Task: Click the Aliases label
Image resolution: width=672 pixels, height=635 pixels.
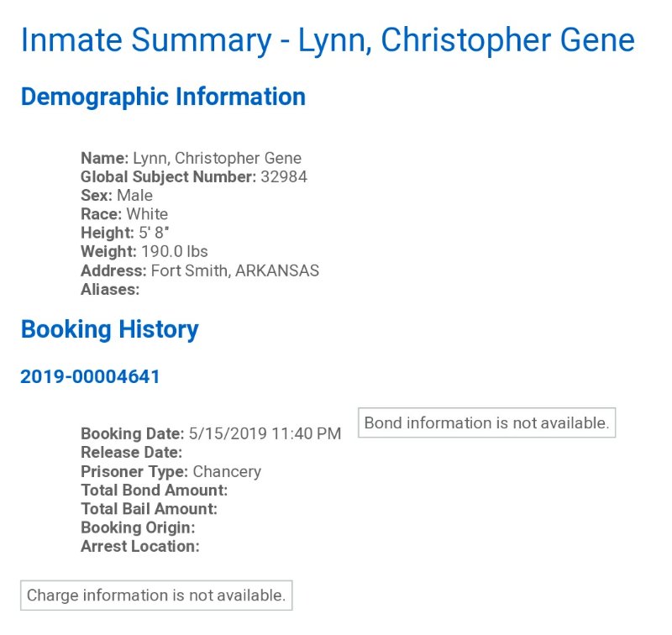Action: [110, 290]
